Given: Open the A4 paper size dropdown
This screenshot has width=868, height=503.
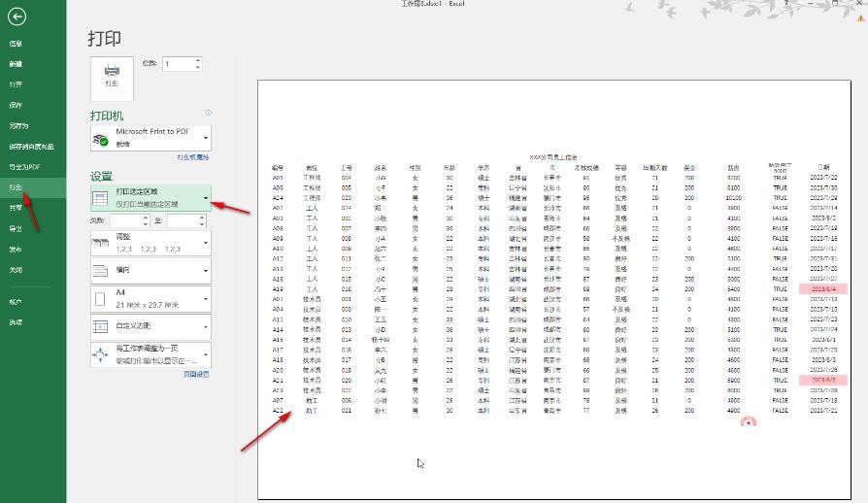Looking at the screenshot, I should click(x=205, y=298).
